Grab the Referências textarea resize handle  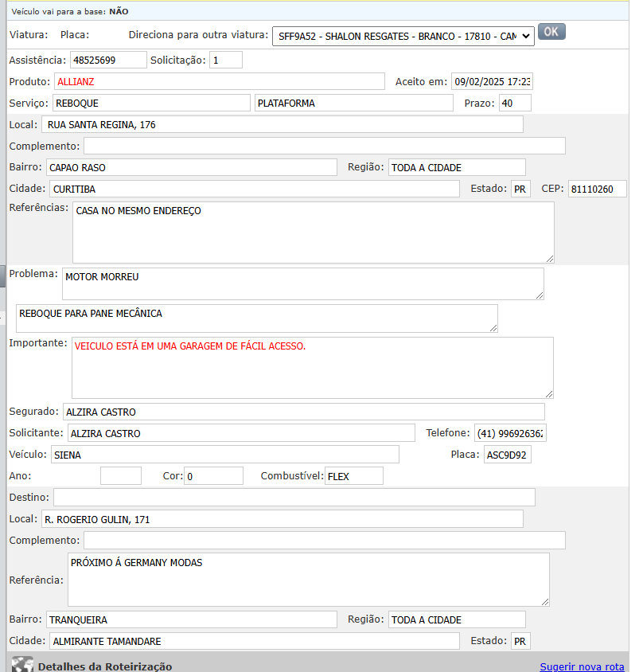(x=549, y=258)
